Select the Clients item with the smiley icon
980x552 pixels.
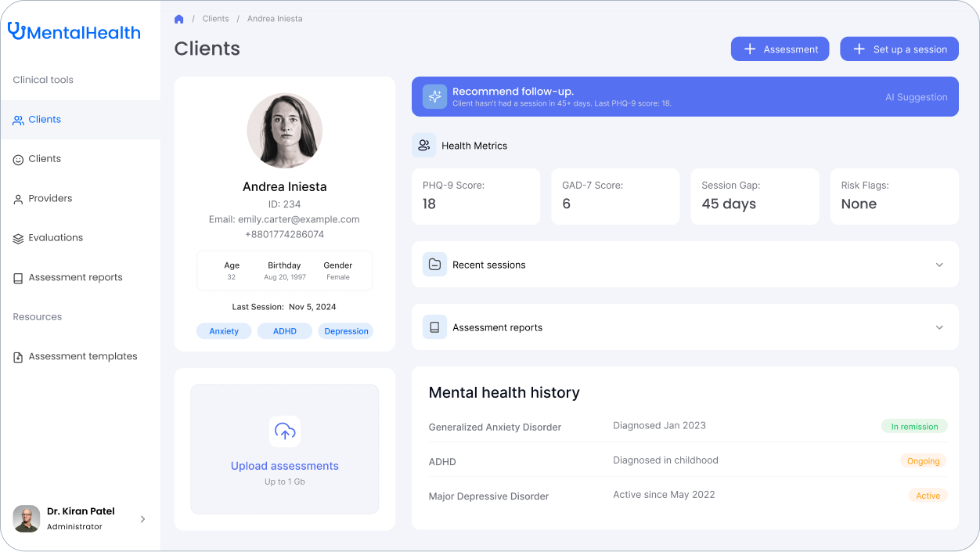(45, 159)
